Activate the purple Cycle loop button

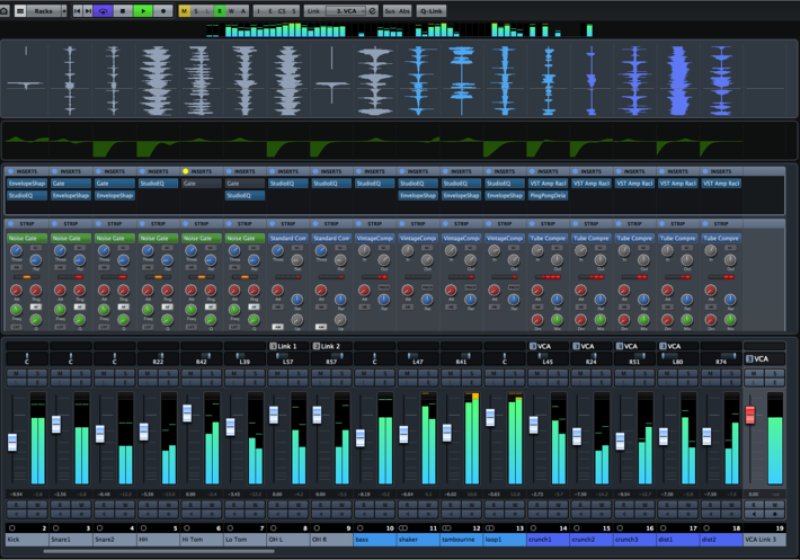(x=102, y=10)
